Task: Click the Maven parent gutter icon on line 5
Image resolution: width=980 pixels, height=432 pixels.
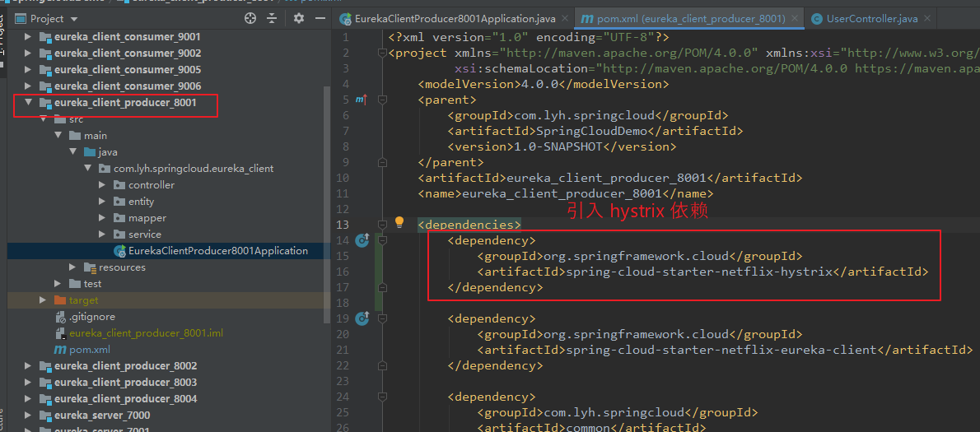Action: (x=362, y=100)
